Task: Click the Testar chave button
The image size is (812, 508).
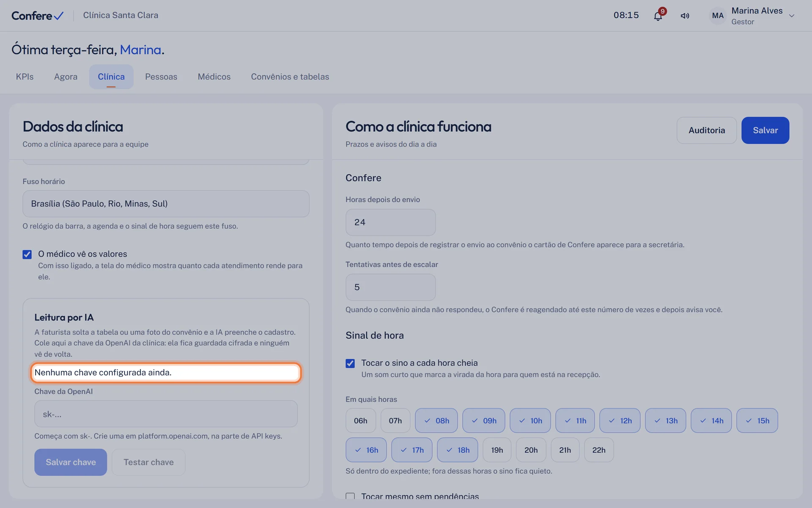Action: pos(148,462)
